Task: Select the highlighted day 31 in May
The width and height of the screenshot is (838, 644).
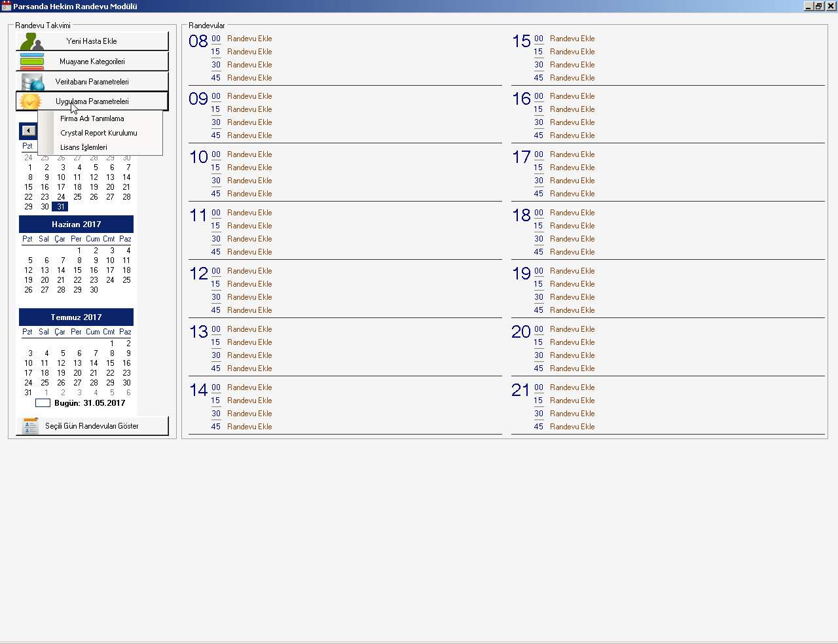Action: click(60, 207)
